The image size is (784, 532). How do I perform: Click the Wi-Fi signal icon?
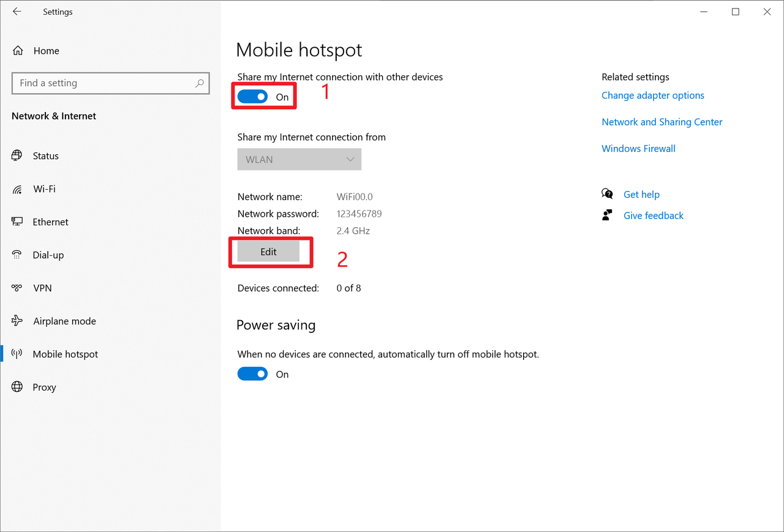click(17, 189)
